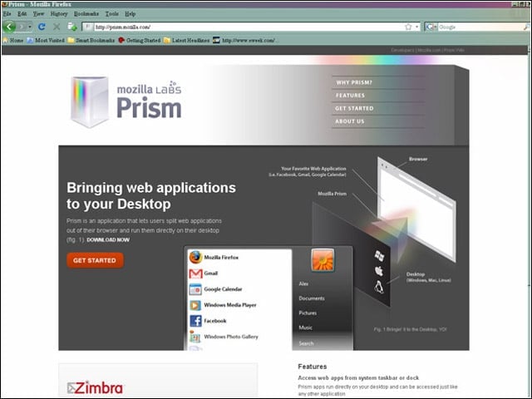Click the new tab page icon in toolbar
This screenshot has width=532, height=399.
coord(72,27)
